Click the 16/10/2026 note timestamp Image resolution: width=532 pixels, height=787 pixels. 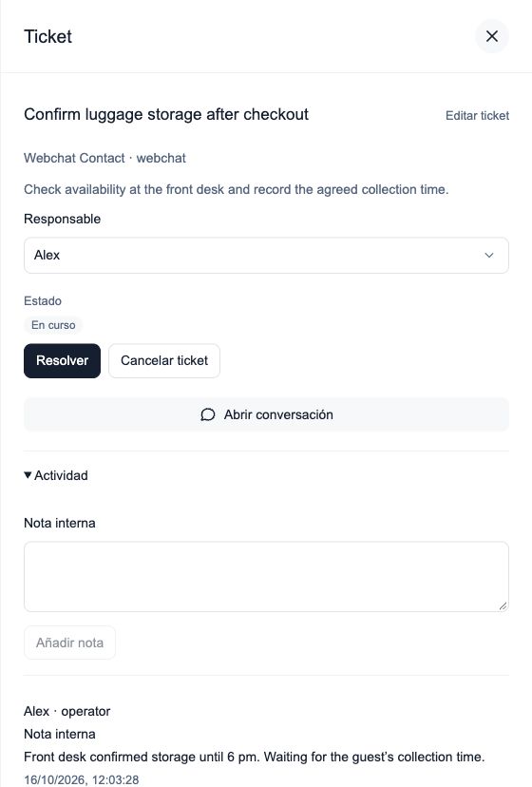coord(82,779)
